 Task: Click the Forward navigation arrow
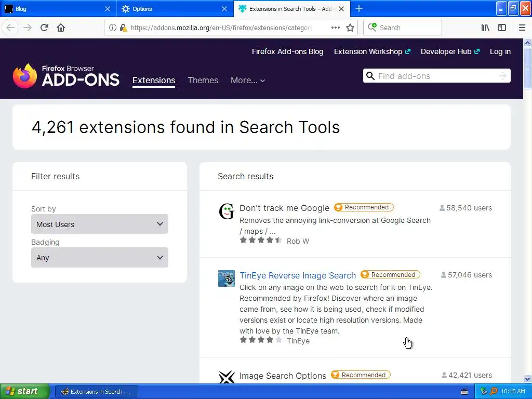[28, 28]
